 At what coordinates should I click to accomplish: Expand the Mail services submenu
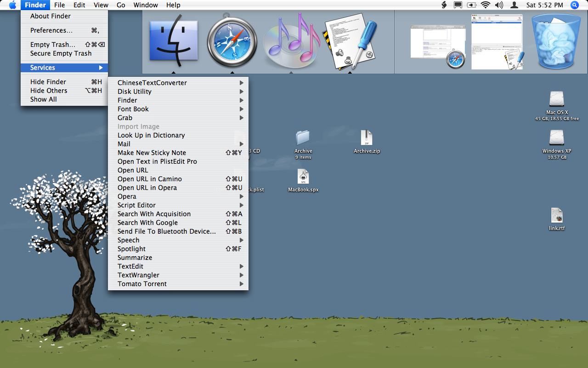coord(178,144)
